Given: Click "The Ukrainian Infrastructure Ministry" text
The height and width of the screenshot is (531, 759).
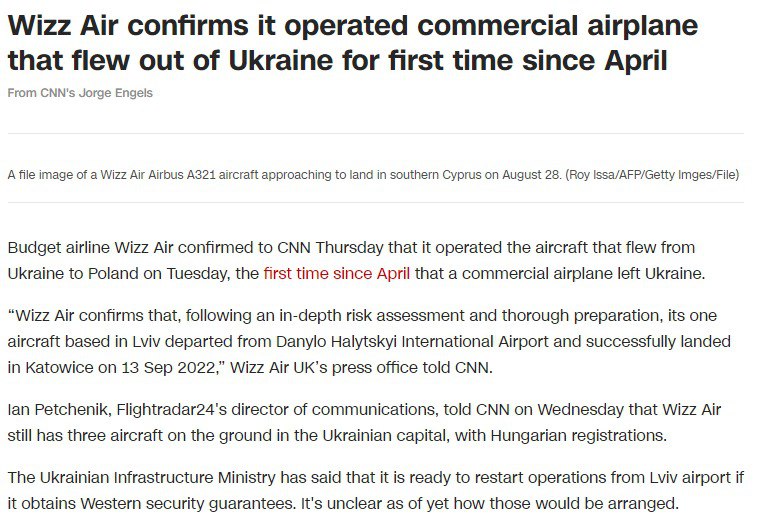Looking at the screenshot, I should click(140, 479).
